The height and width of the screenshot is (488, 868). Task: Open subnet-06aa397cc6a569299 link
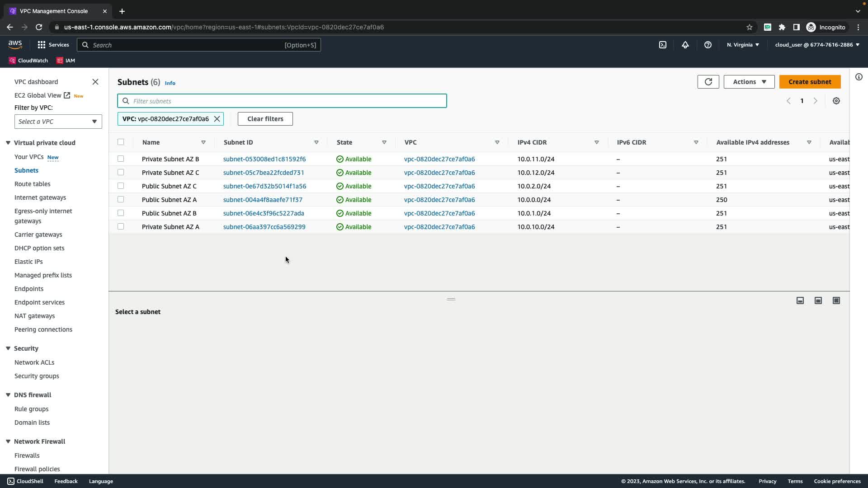coord(264,227)
